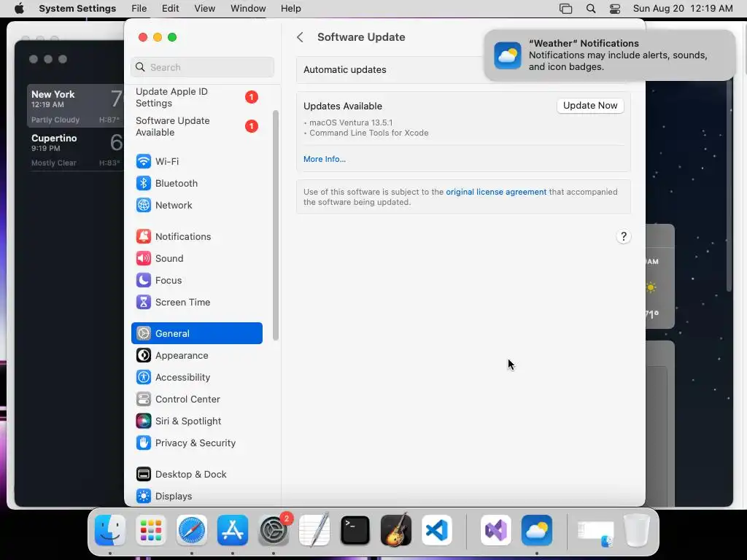Open the Notifications settings pane
The image size is (747, 560).
pos(197,237)
